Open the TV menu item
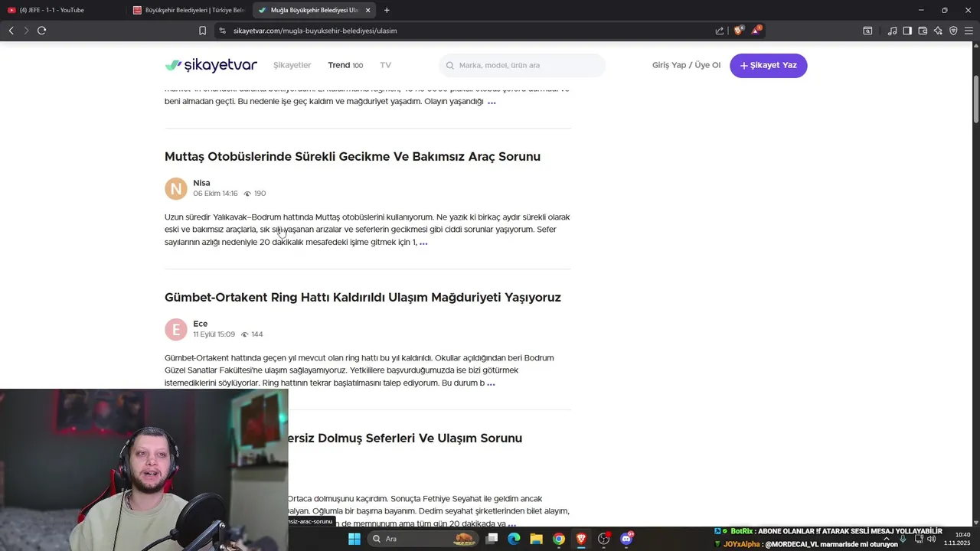This screenshot has width=980, height=551. pyautogui.click(x=386, y=65)
